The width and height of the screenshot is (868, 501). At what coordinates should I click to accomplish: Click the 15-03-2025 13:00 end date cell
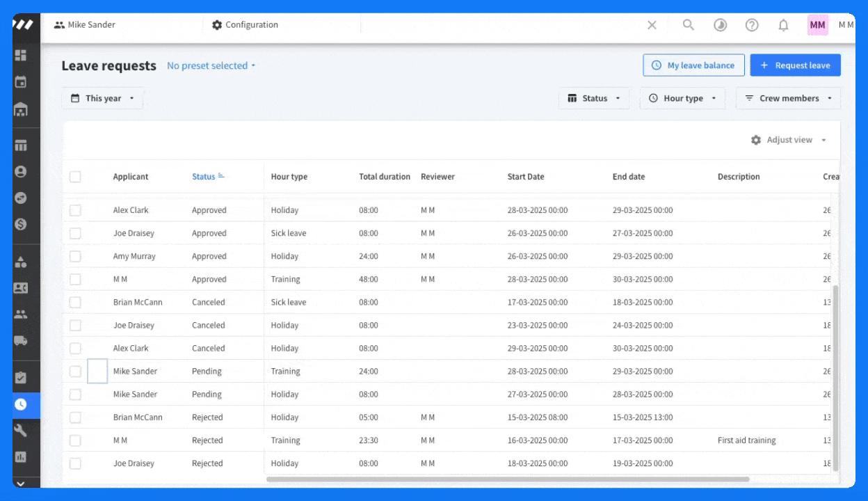click(x=643, y=417)
